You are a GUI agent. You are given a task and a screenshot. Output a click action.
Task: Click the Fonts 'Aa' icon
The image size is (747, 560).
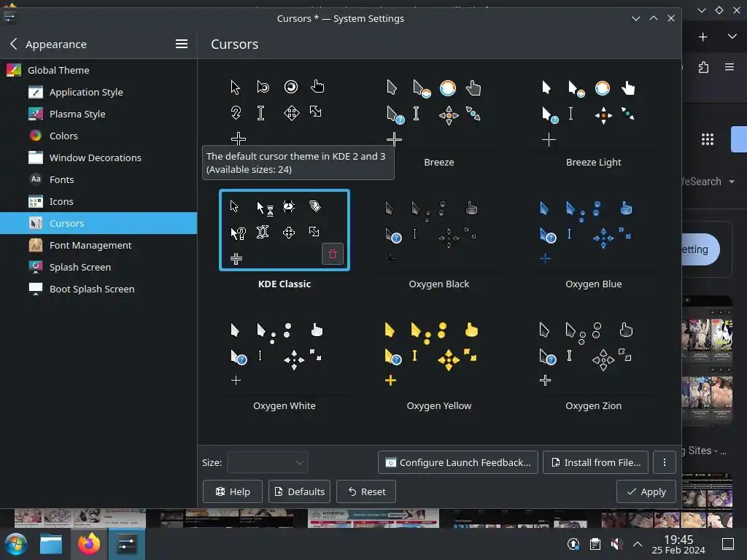coord(36,179)
